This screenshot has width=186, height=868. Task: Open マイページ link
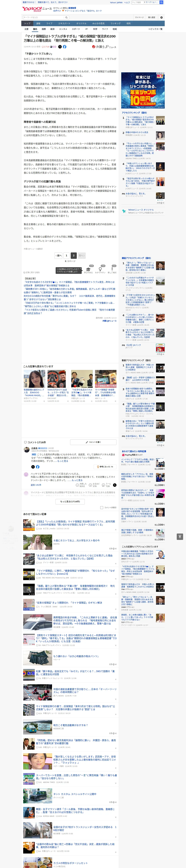pyautogui.click(x=139, y=18)
